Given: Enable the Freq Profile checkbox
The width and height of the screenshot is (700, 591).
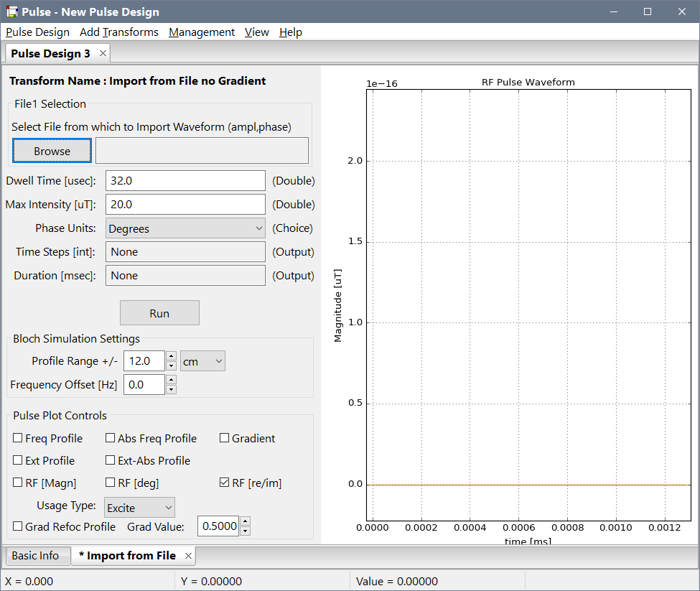Looking at the screenshot, I should point(18,438).
